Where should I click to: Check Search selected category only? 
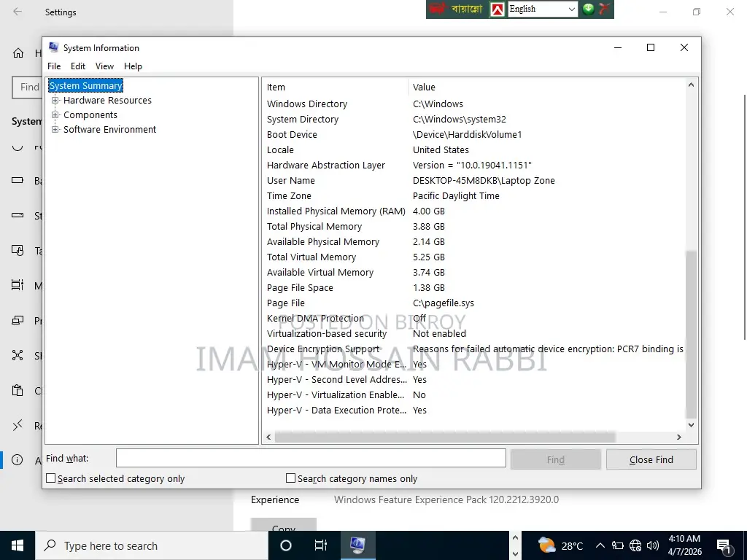[x=51, y=478]
